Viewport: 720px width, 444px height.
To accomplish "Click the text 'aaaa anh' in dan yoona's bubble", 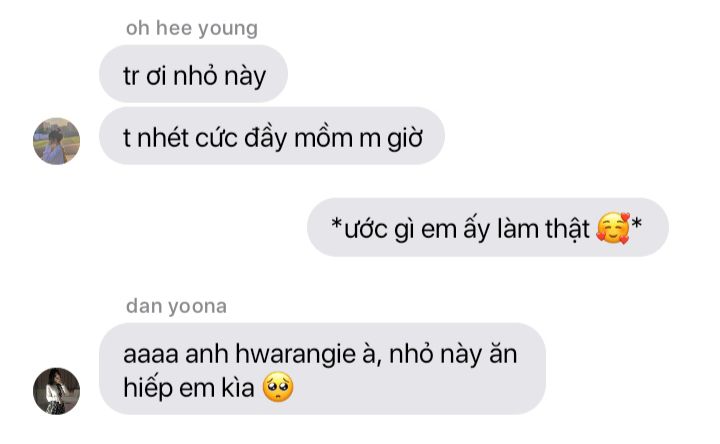I will click(175, 355).
